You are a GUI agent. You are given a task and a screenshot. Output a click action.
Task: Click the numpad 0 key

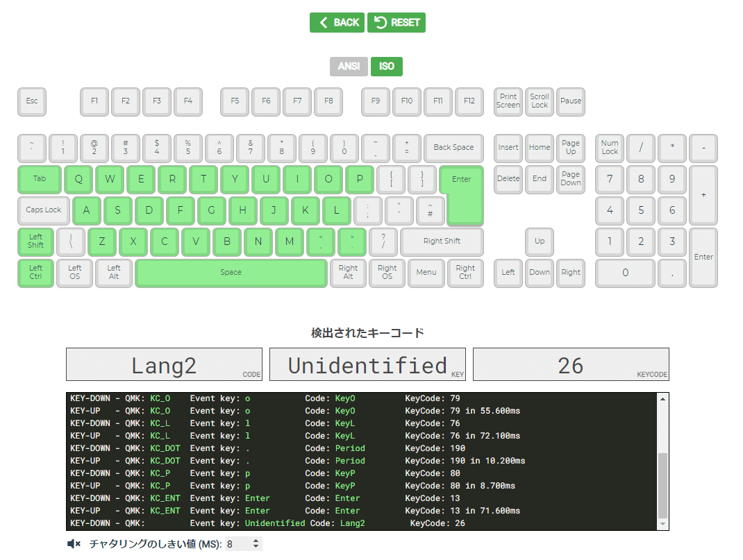625,273
